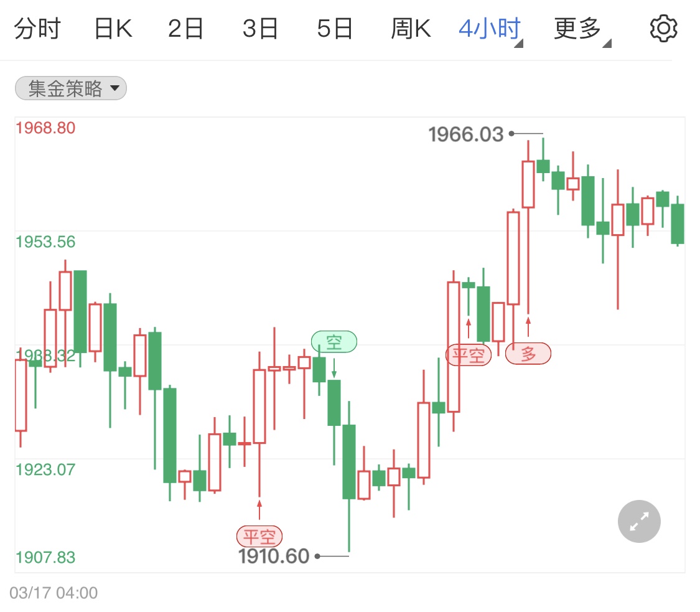Select the 平空 marker near 1923 level
This screenshot has width=700, height=612.
coord(259,535)
